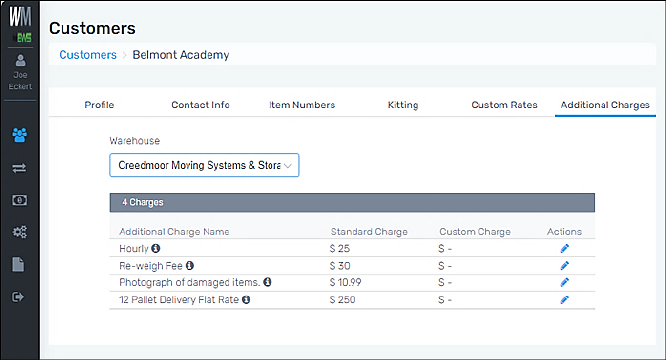Show info for 12 Pallet Delivery Flat Rate

[x=246, y=300]
